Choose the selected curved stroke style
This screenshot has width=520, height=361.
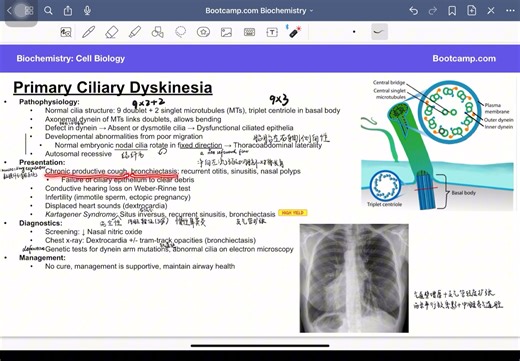click(379, 32)
